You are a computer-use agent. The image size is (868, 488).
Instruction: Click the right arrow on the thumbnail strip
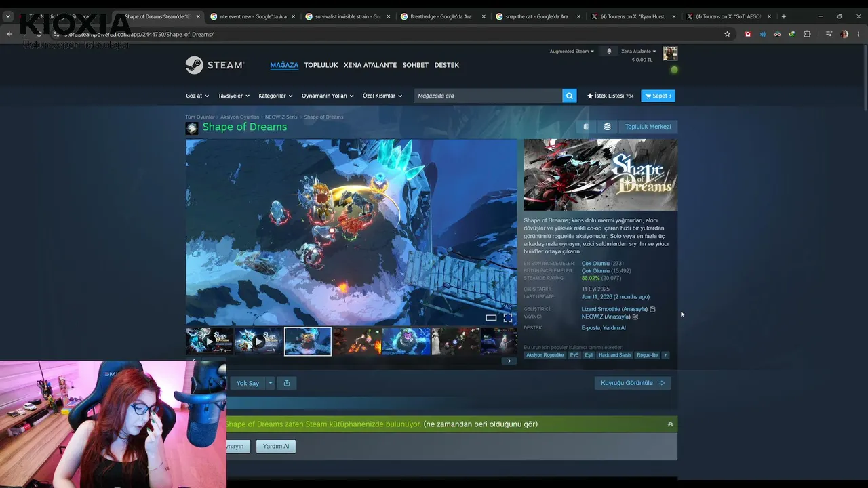(509, 361)
